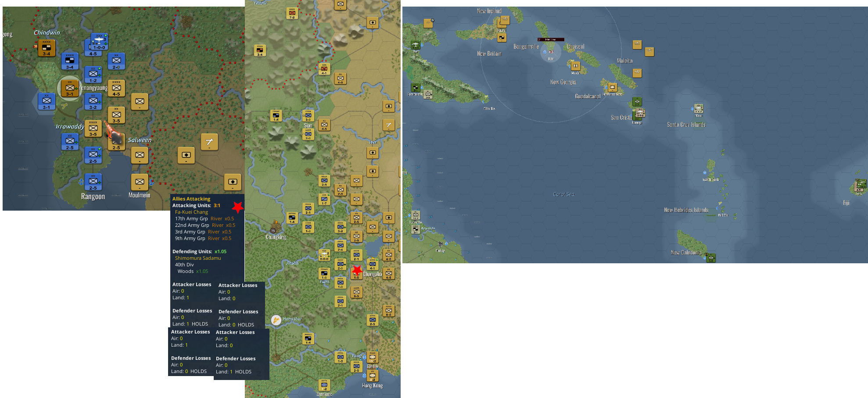Click the 'Allies Attacking' combat header

pyautogui.click(x=191, y=199)
